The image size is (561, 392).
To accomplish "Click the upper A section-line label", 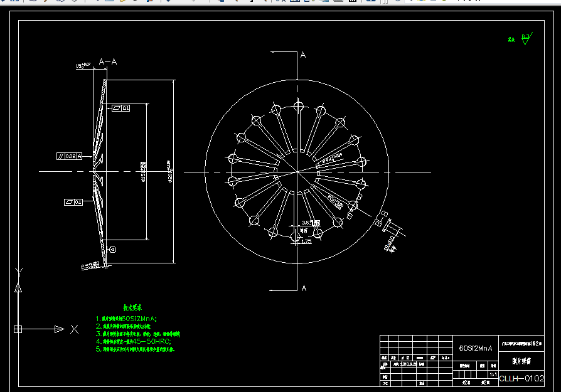I will [303, 55].
